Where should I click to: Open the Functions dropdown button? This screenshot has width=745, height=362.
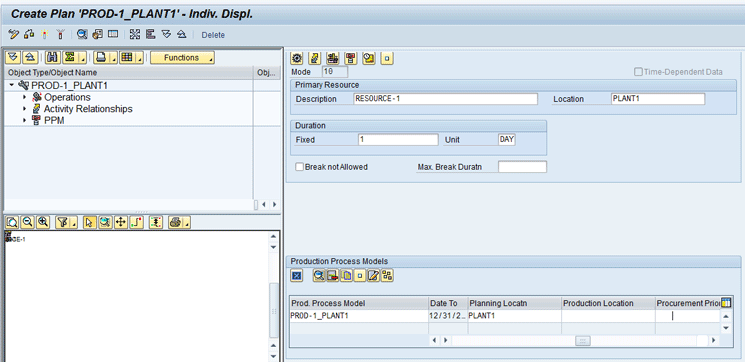182,57
